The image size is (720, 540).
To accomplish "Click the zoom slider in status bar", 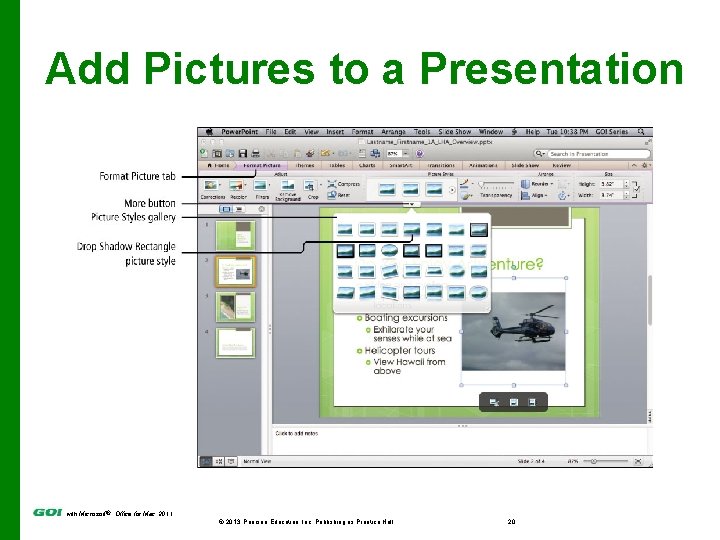I will pos(606,461).
